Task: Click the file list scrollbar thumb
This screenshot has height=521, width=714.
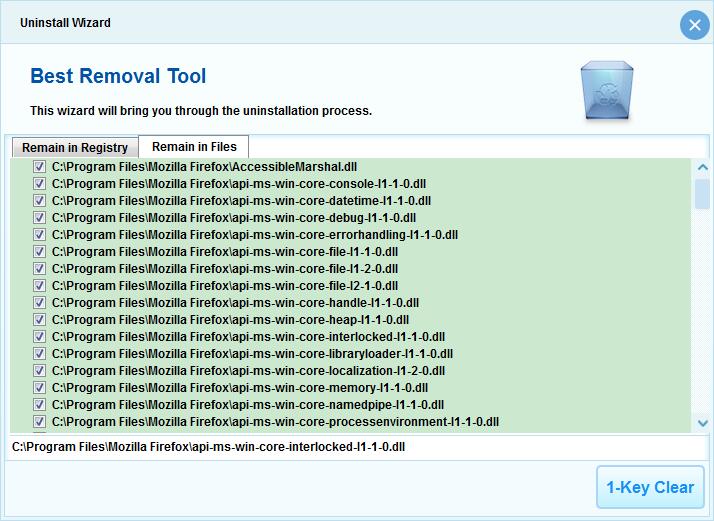Action: 703,194
